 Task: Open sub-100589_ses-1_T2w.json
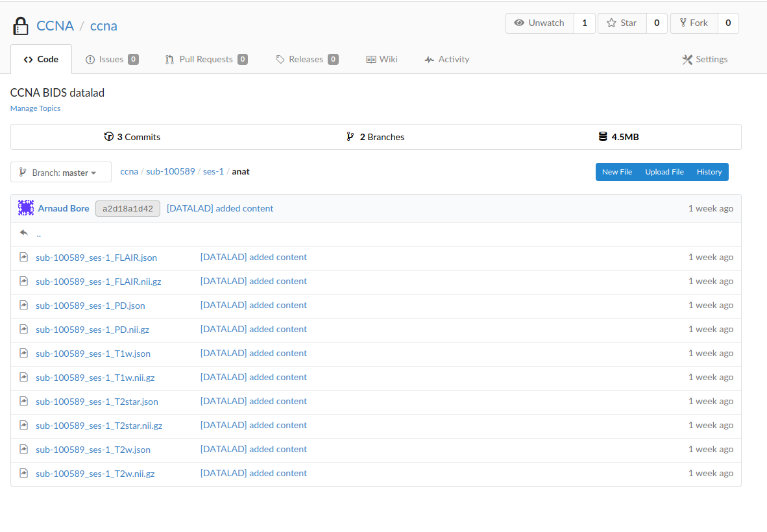(x=93, y=450)
